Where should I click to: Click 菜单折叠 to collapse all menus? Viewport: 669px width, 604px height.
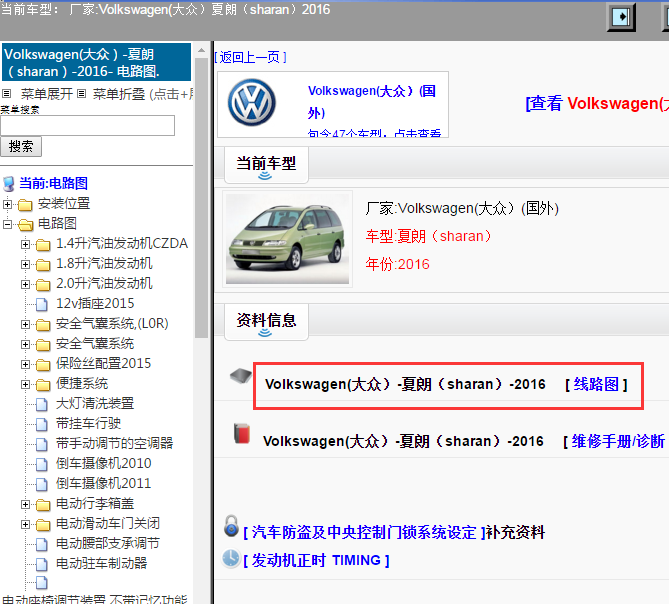pyautogui.click(x=119, y=94)
